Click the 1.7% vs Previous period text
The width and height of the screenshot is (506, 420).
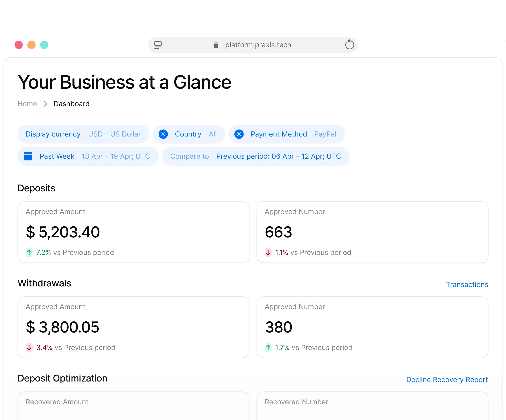tap(314, 347)
